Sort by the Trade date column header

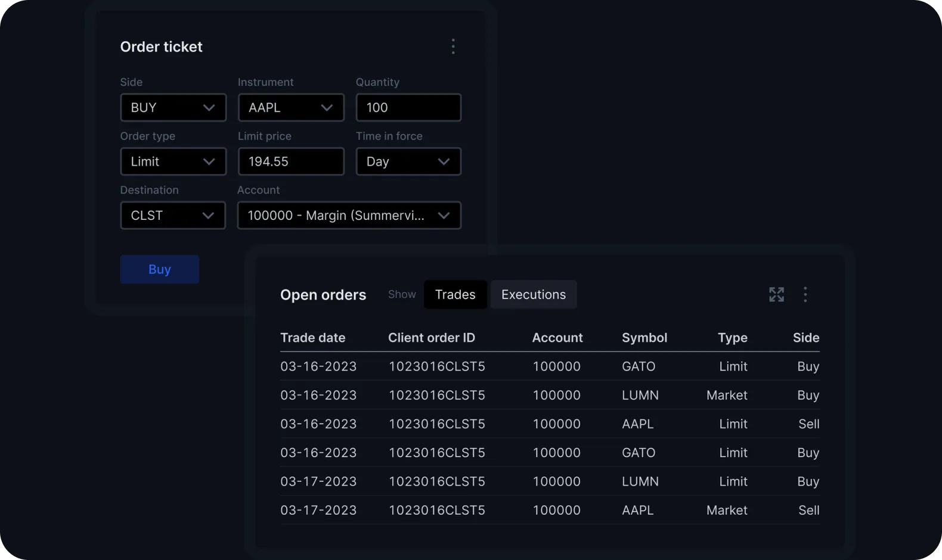[313, 338]
